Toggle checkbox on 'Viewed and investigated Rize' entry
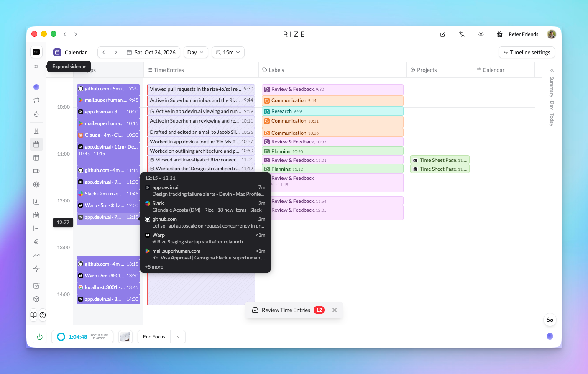588x374 pixels. point(153,160)
